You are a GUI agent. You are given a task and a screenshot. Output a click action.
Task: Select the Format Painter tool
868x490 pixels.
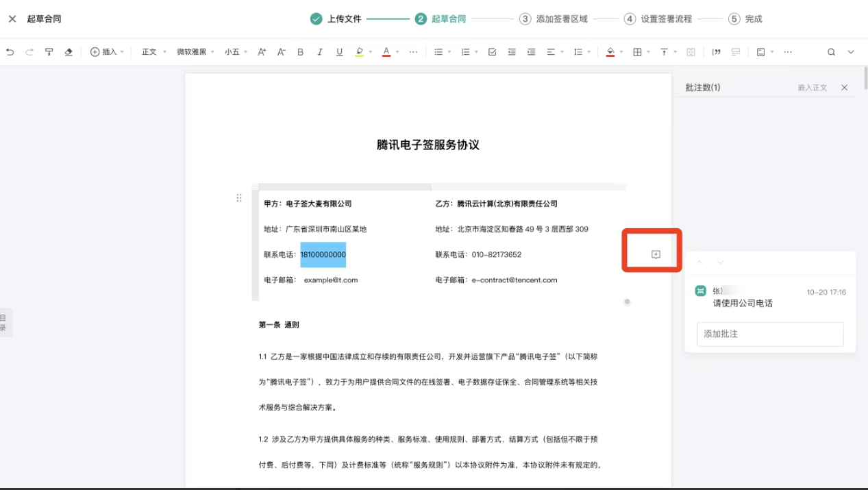[x=49, y=51]
